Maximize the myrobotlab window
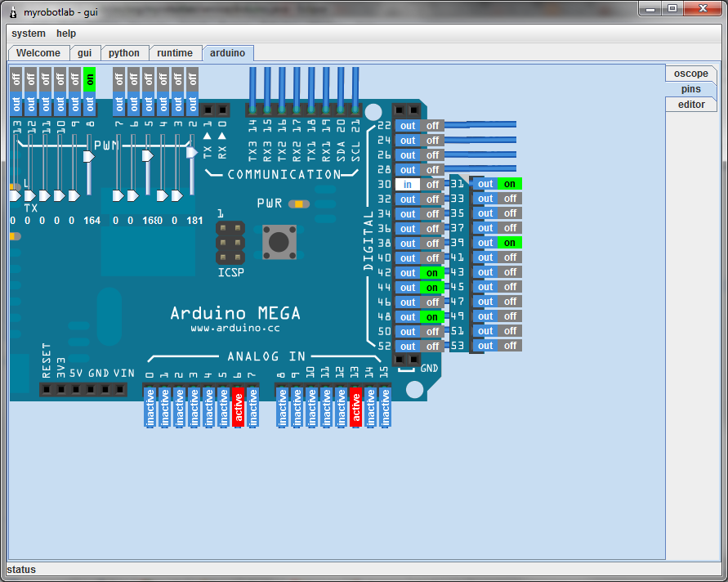 tap(672, 9)
